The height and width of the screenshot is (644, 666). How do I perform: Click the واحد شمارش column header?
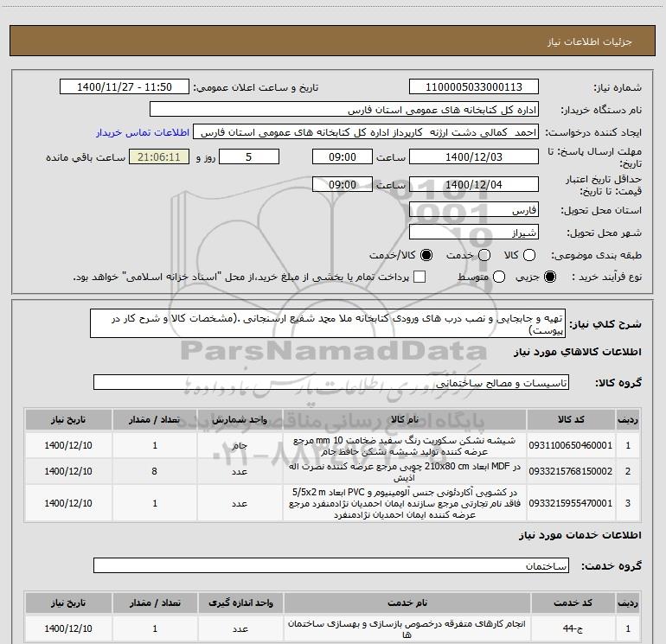(240, 419)
